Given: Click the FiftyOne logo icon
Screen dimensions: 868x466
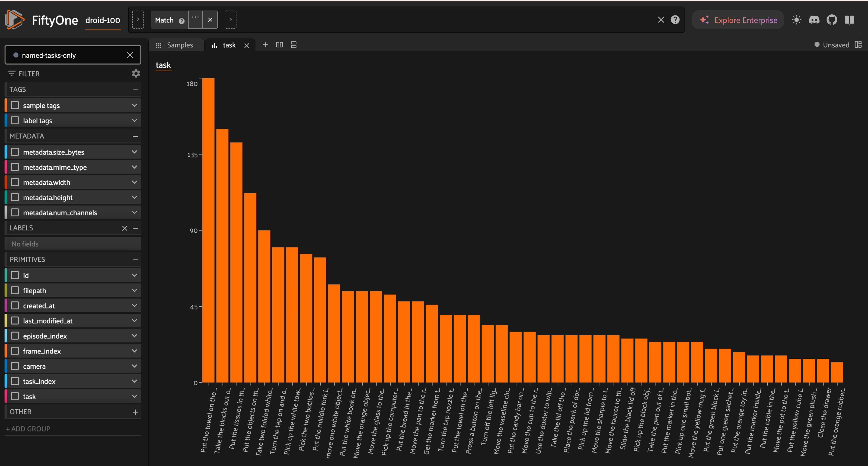Looking at the screenshot, I should [x=14, y=20].
